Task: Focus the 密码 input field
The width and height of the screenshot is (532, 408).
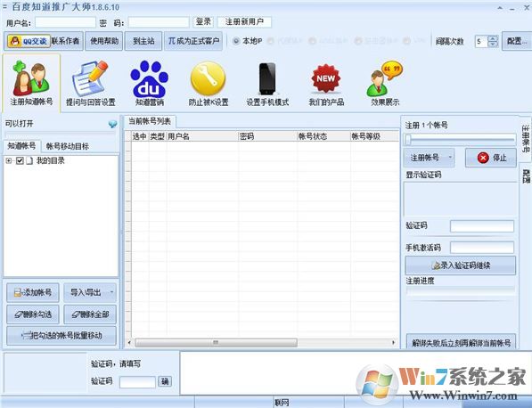Action: tap(159, 23)
